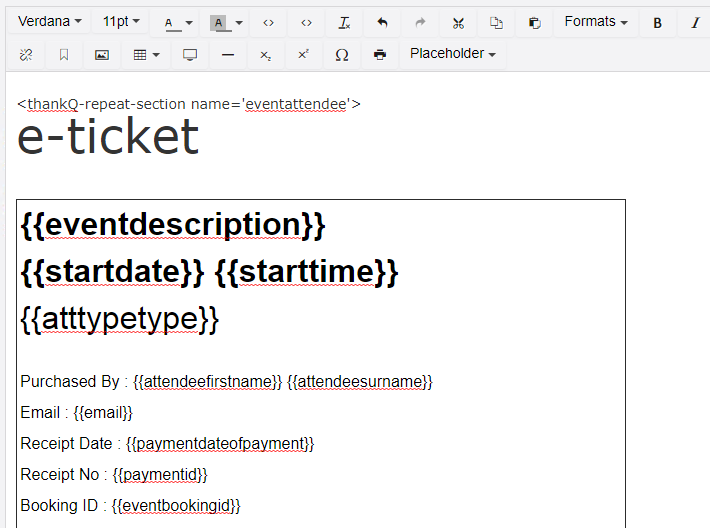Open the Formats menu

pyautogui.click(x=596, y=22)
